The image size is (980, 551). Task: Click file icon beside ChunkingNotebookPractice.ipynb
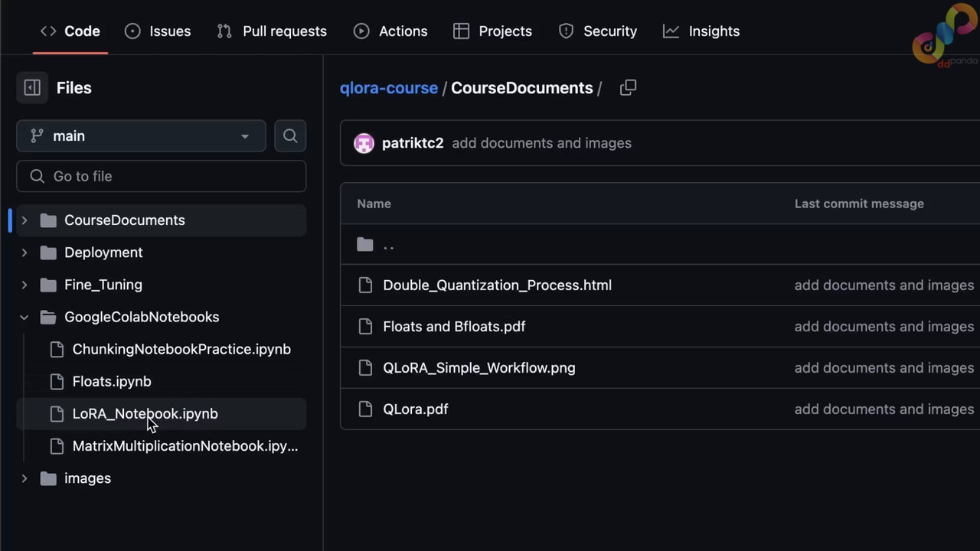[x=57, y=349]
